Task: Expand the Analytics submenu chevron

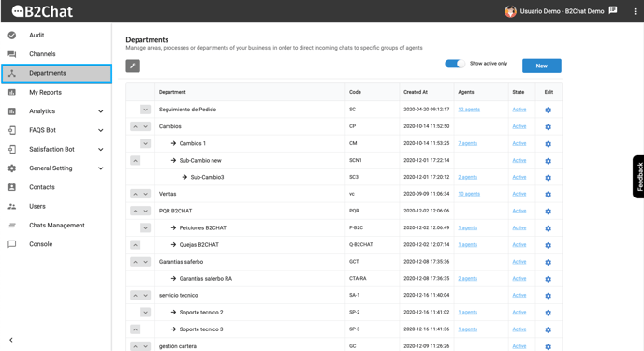Action: [x=101, y=111]
